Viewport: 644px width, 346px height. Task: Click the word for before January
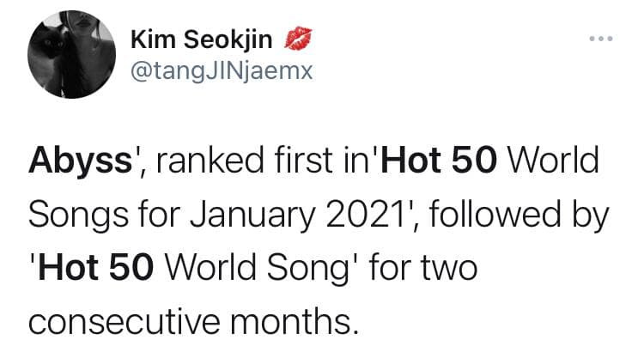pyautogui.click(x=160, y=215)
